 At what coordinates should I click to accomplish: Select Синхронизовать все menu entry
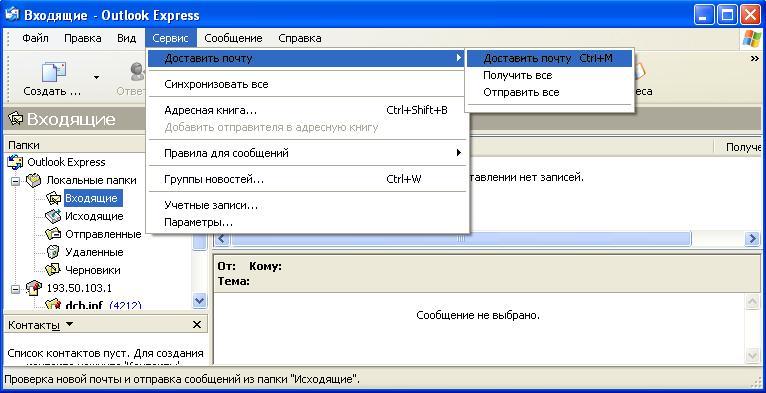click(307, 84)
